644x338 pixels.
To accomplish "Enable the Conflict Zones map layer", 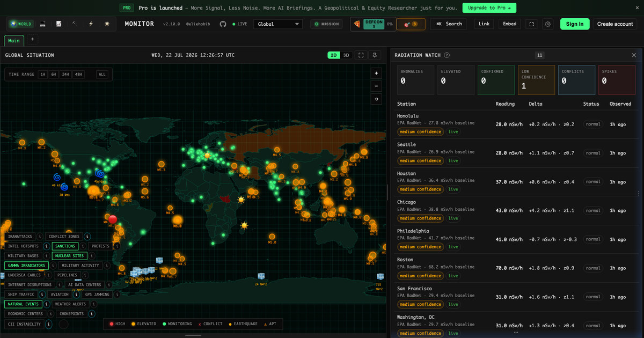I will [64, 237].
